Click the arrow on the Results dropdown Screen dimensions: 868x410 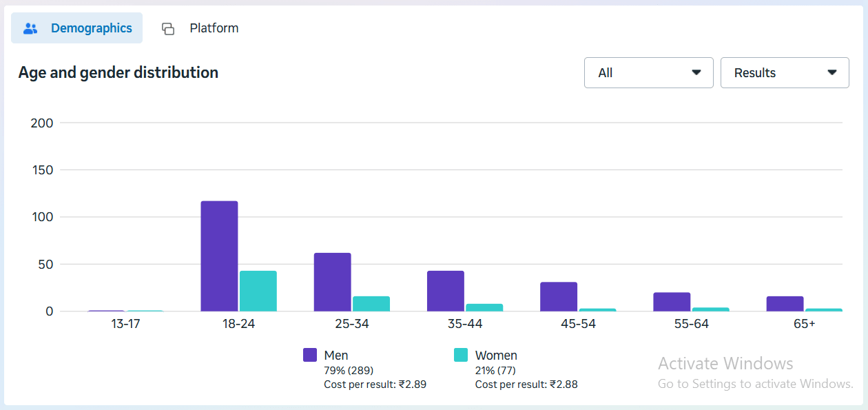click(x=831, y=73)
